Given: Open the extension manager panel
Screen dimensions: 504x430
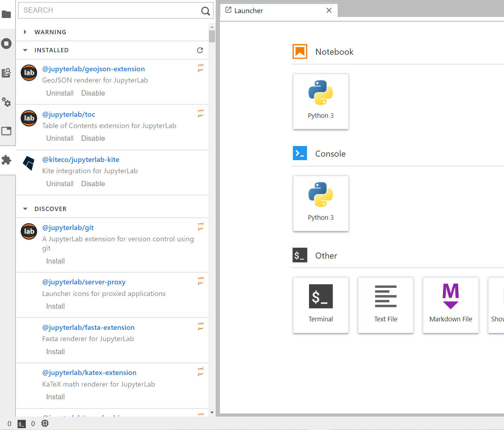Looking at the screenshot, I should point(7,160).
